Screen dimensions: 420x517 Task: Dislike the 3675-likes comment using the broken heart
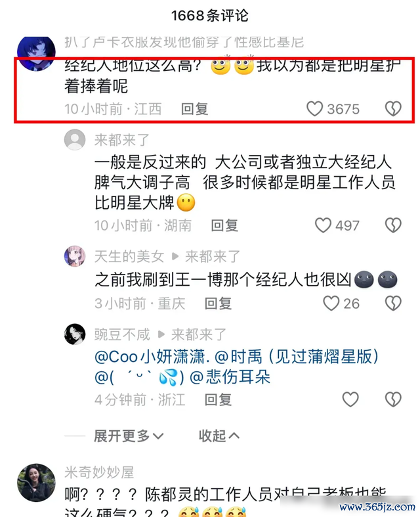coord(393,109)
